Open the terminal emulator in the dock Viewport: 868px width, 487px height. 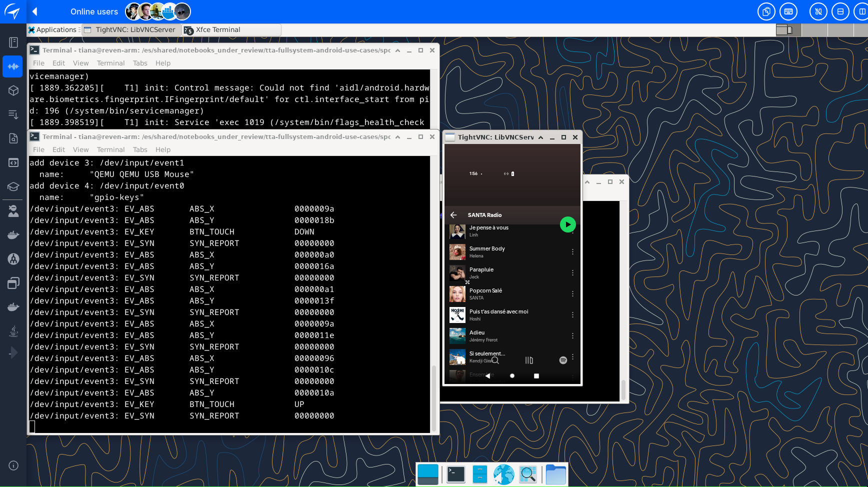point(455,474)
